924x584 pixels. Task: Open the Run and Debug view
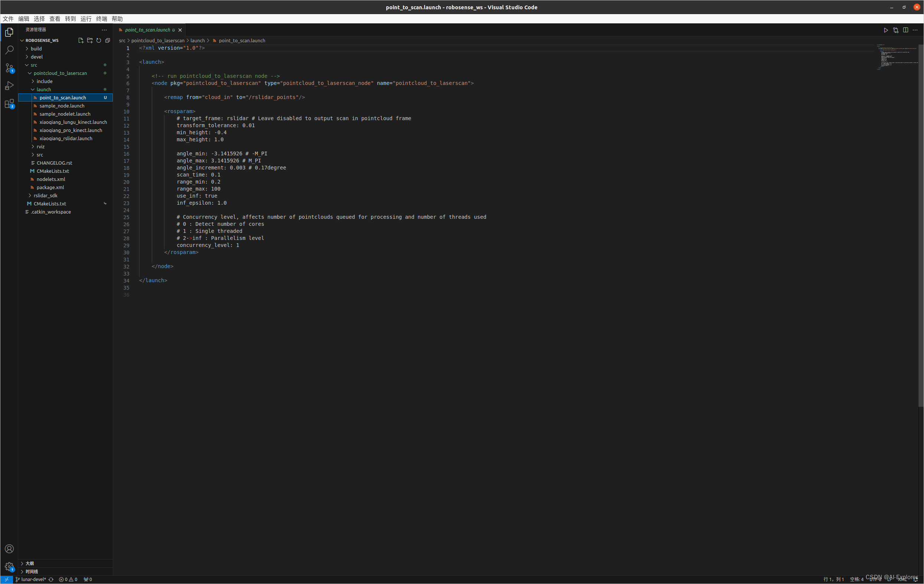pos(9,86)
